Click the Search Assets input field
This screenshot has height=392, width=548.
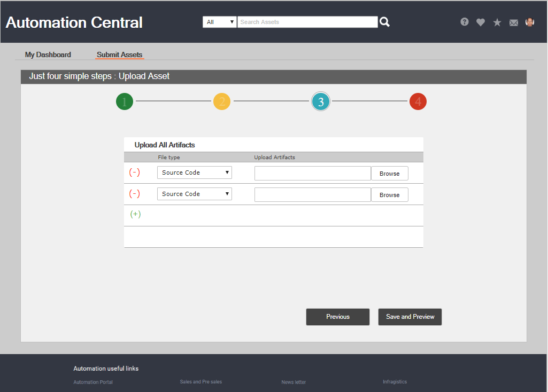coord(307,22)
